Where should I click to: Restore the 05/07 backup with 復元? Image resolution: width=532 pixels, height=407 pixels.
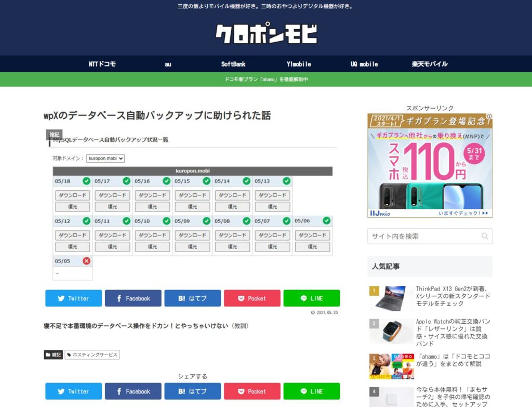point(272,247)
